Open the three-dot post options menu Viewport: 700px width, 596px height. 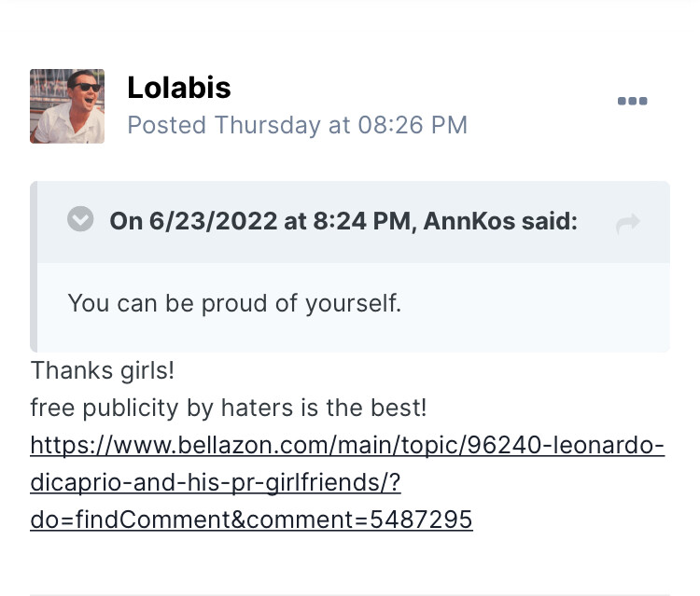pyautogui.click(x=632, y=101)
